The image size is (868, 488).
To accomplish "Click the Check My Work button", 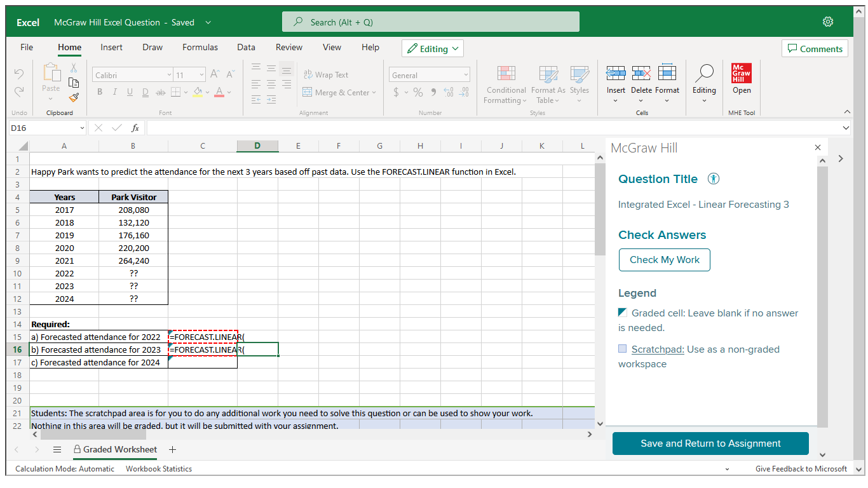I will pyautogui.click(x=664, y=260).
